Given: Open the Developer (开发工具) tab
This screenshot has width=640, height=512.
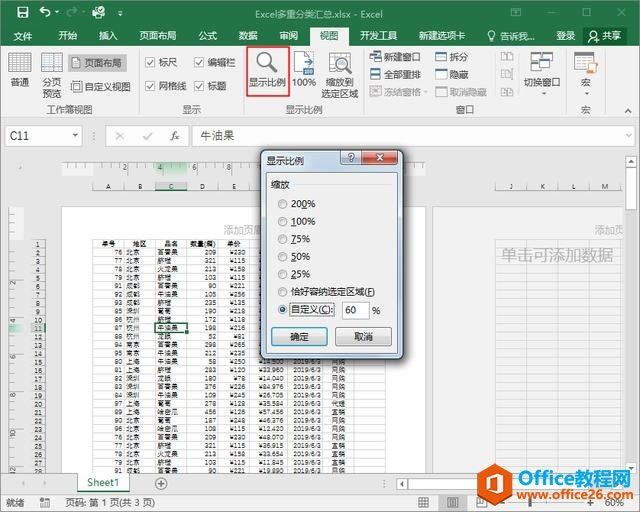Looking at the screenshot, I should 378,36.
